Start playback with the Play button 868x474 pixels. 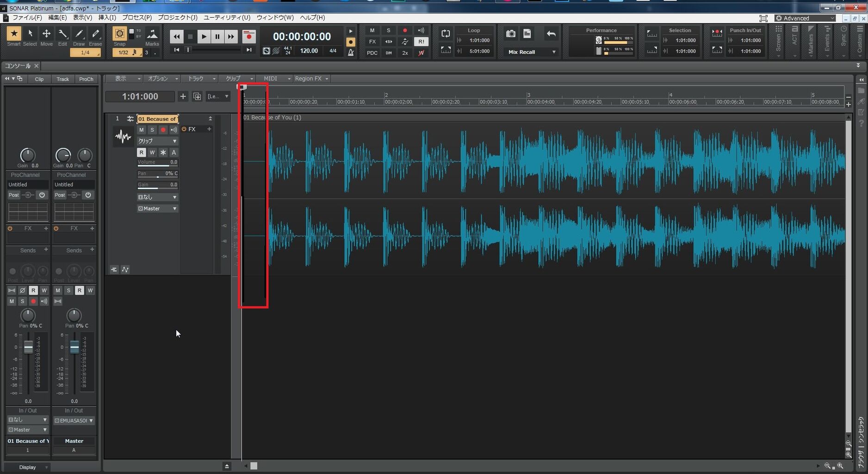point(204,37)
